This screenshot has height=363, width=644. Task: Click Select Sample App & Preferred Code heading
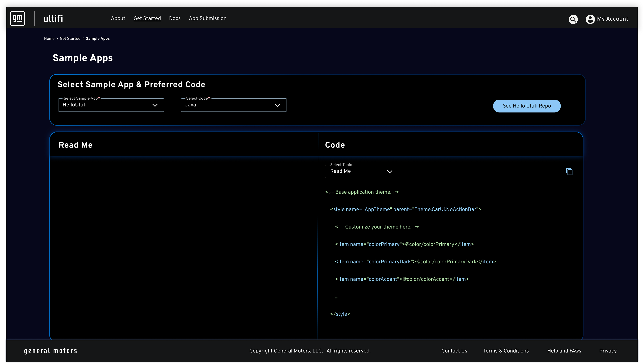point(131,85)
